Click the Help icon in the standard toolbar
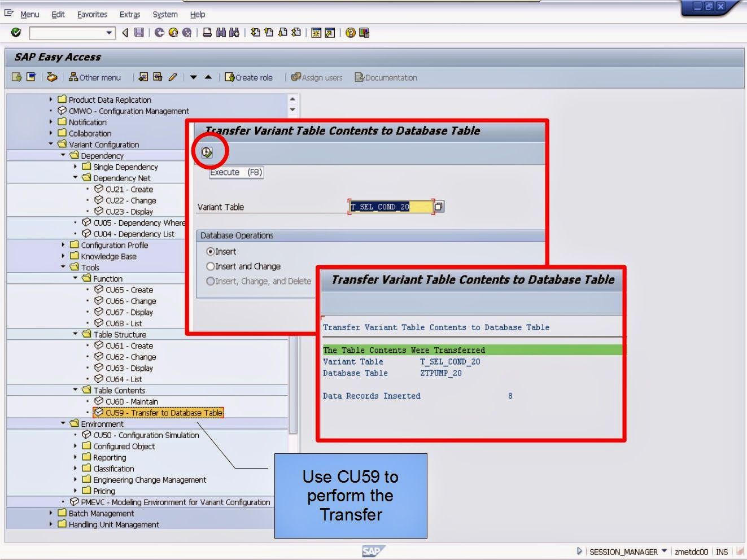This screenshot has width=747, height=560. pyautogui.click(x=351, y=33)
